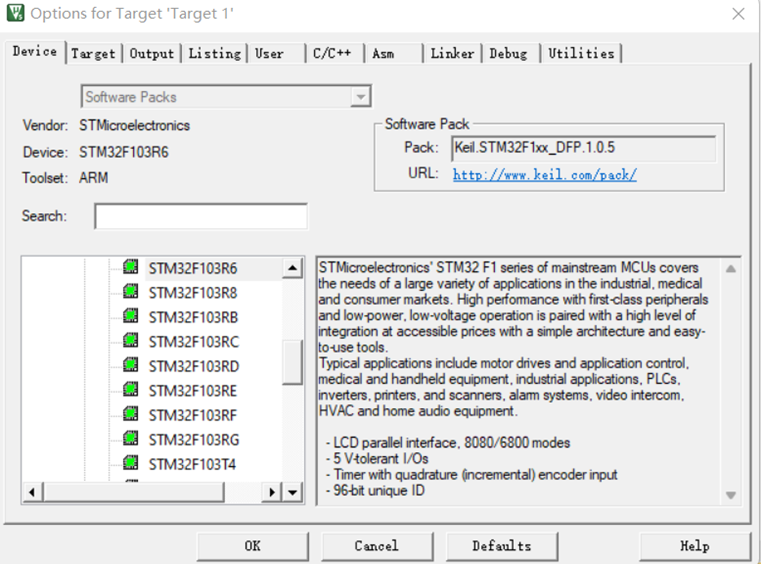Select the STM32F103RG device entry

(x=194, y=440)
